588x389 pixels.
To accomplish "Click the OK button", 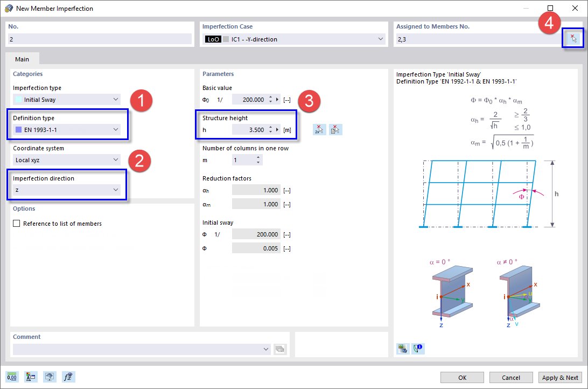I will [x=462, y=378].
